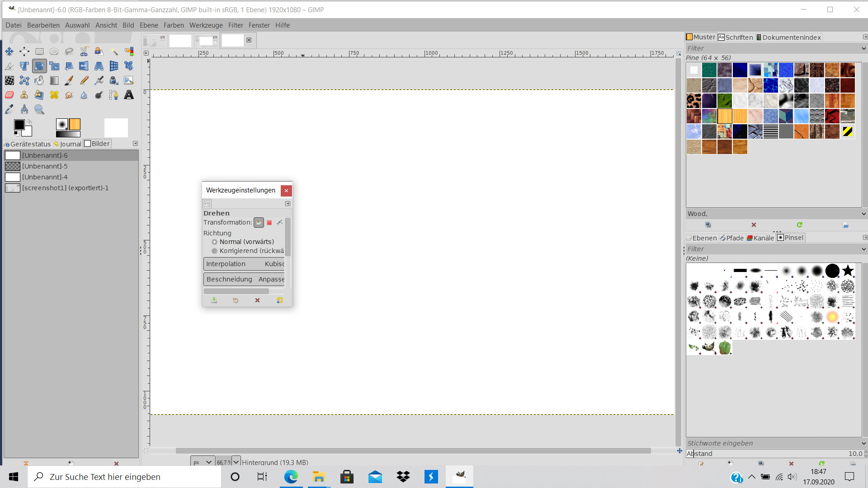Select the Color Picker eyedropper tool
This screenshot has width=868, height=488.
tap(9, 109)
